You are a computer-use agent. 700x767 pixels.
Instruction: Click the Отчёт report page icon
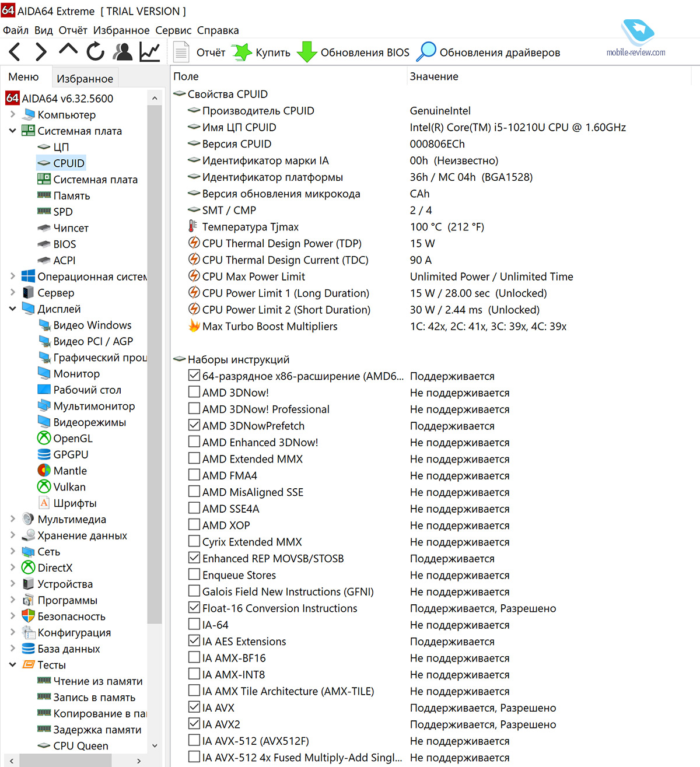pyautogui.click(x=181, y=52)
